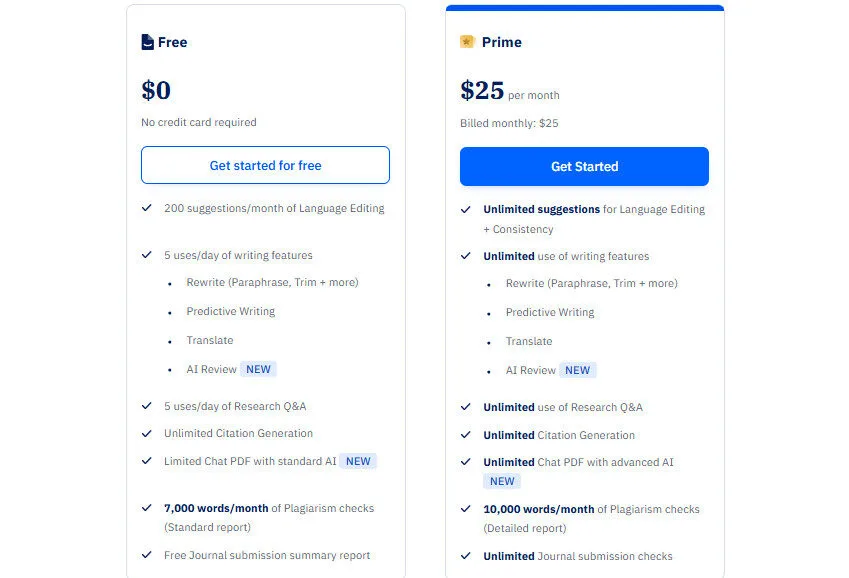
Task: Click NEW badge under Prime "Chat PDF with advanced AI"
Action: tap(502, 481)
